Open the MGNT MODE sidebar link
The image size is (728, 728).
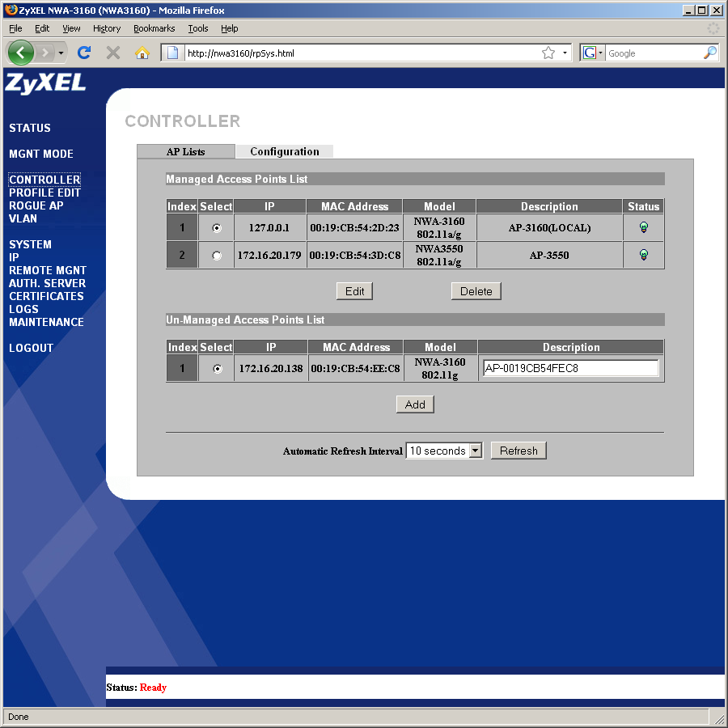(41, 154)
